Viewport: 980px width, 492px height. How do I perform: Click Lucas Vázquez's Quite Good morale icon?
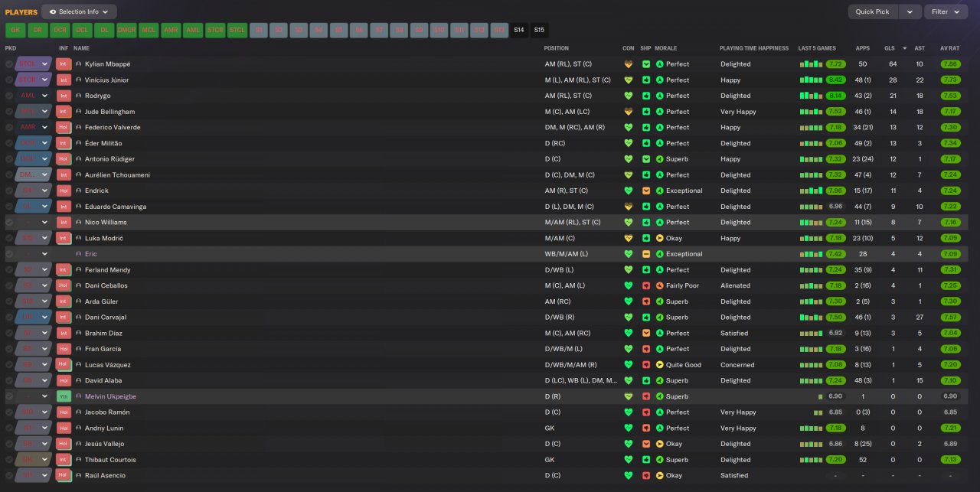point(660,365)
